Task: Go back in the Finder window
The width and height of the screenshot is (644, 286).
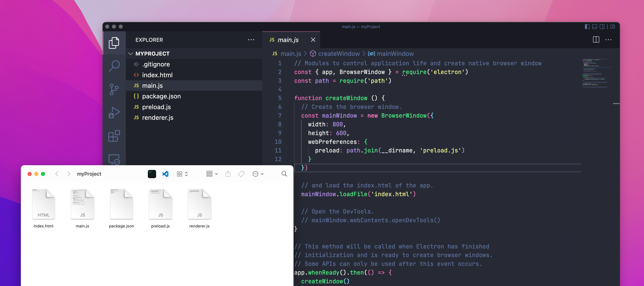Action: coord(57,174)
